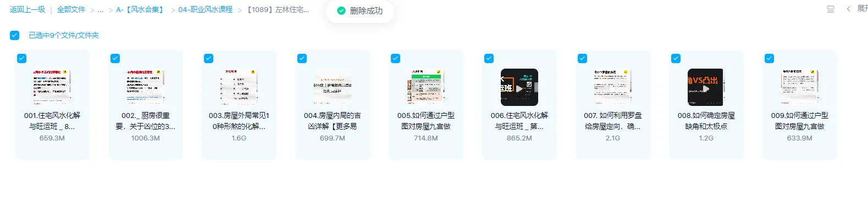Click file size 865.2M

519,138
